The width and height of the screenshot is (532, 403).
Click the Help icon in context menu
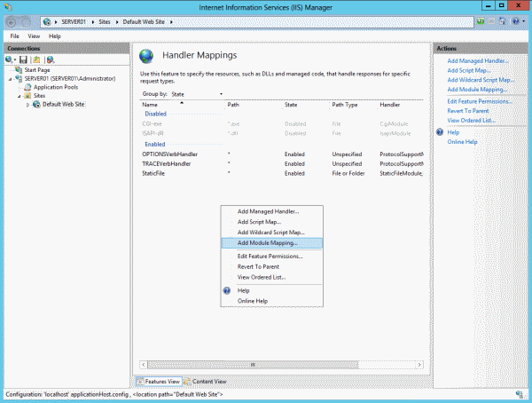pos(227,290)
